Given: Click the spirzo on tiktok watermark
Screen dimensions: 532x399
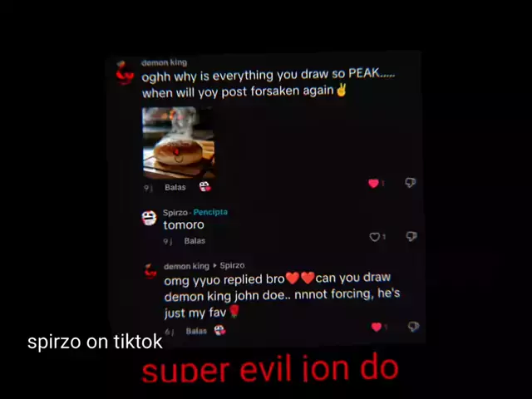Looking at the screenshot, I should pyautogui.click(x=95, y=342).
